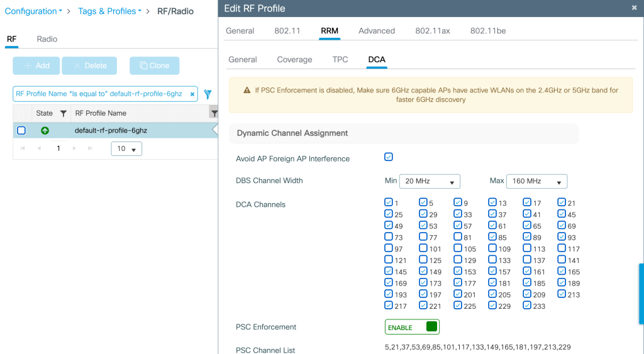Click the funnel filter icon beside search box
This screenshot has width=644, height=354.
208,94
